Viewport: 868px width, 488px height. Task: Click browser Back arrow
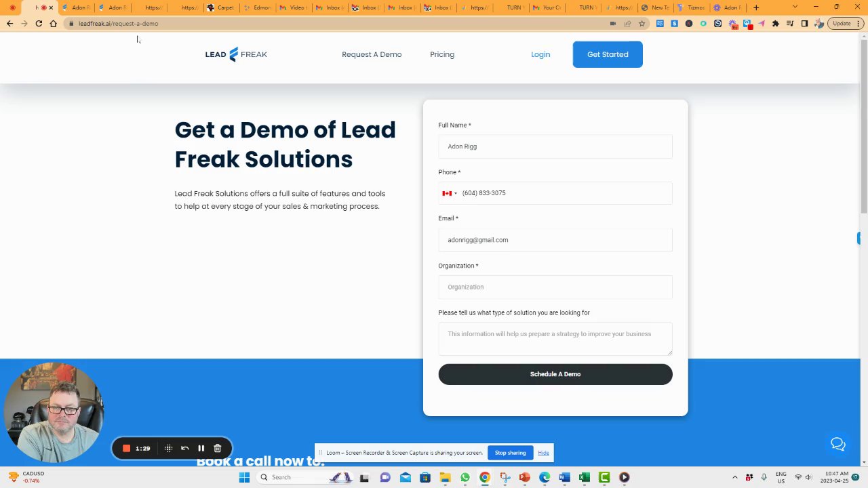click(9, 23)
